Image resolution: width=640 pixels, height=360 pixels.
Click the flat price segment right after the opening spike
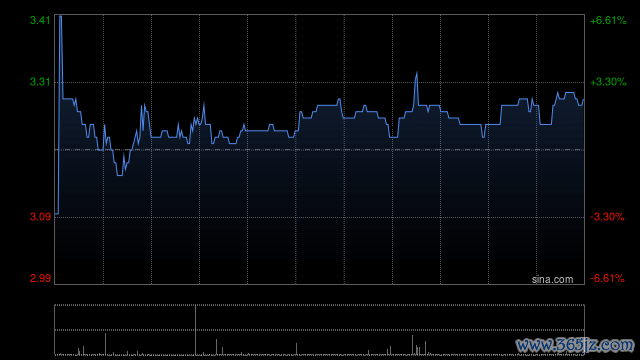click(x=68, y=98)
